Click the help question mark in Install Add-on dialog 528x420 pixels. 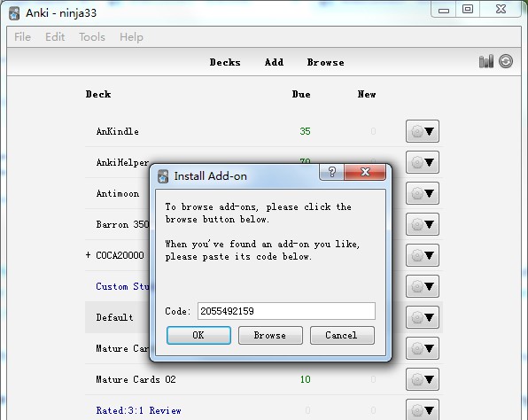pyautogui.click(x=331, y=172)
